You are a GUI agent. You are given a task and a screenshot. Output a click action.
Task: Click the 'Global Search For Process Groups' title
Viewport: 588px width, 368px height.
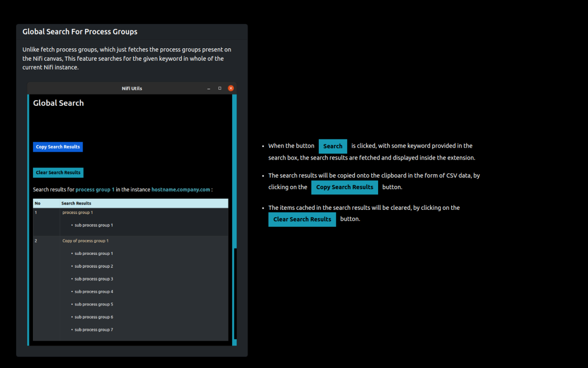tap(80, 32)
